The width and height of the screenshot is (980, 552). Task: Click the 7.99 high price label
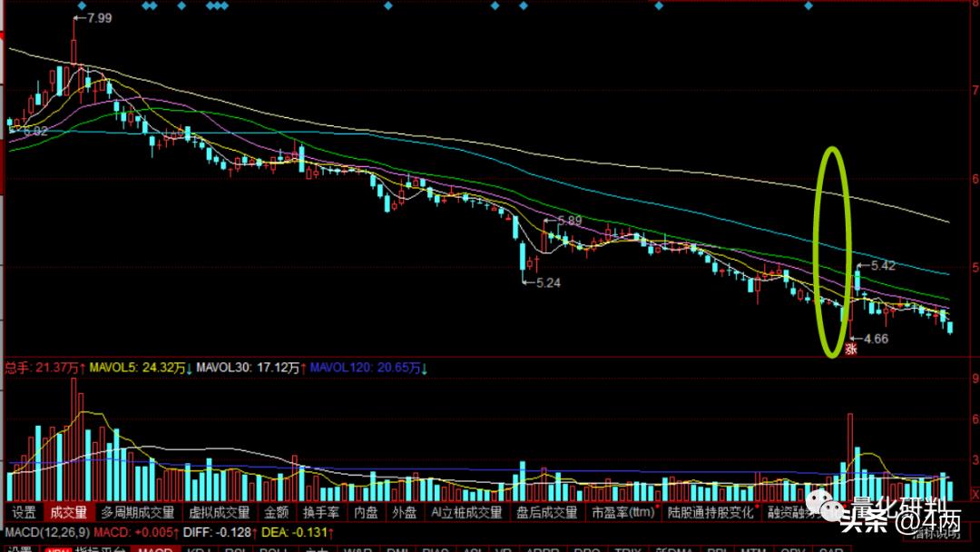(98, 17)
